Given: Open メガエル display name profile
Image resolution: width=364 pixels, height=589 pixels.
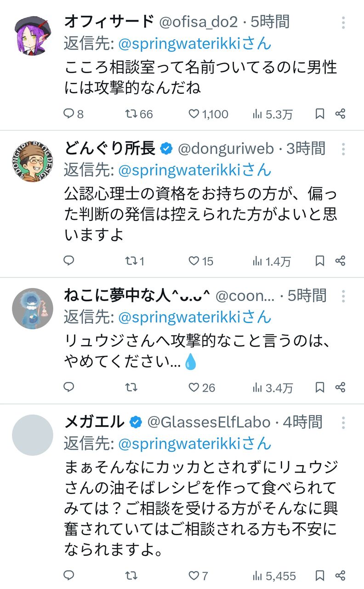Looking at the screenshot, I should (95, 422).
